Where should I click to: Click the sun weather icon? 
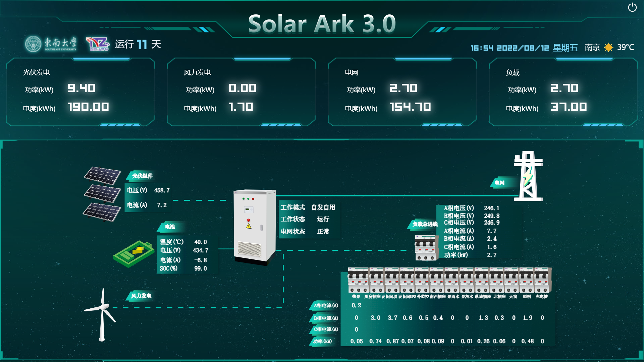tap(608, 48)
